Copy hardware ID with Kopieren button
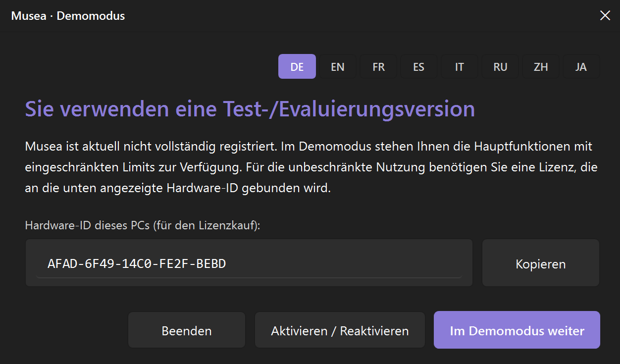Viewport: 620px width, 364px height. pos(541,263)
